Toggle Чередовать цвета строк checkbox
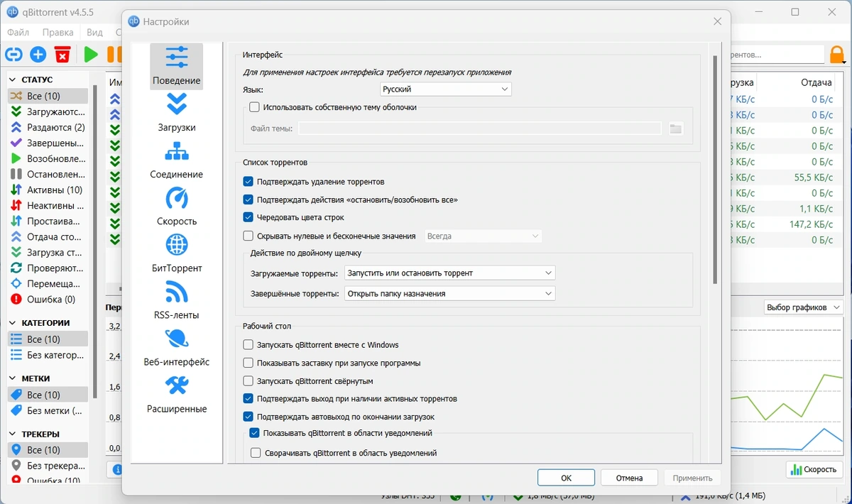Image resolution: width=852 pixels, height=504 pixels. pyautogui.click(x=248, y=217)
